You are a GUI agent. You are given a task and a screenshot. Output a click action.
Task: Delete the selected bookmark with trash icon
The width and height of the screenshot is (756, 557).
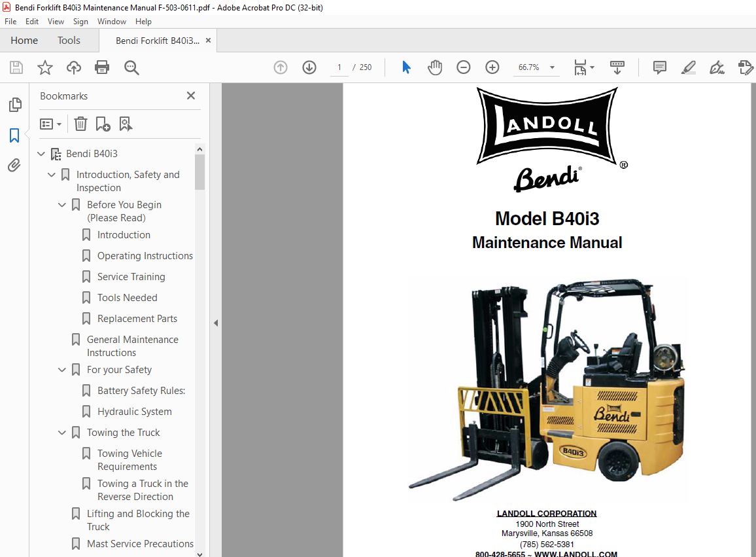pyautogui.click(x=80, y=124)
